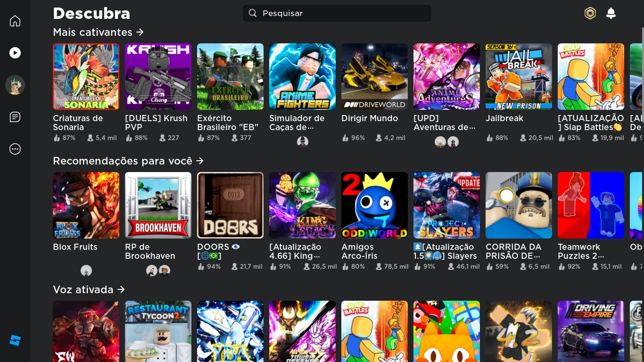644x362 pixels.
Task: Open the Discover play icon in sidebar
Action: pyautogui.click(x=15, y=53)
